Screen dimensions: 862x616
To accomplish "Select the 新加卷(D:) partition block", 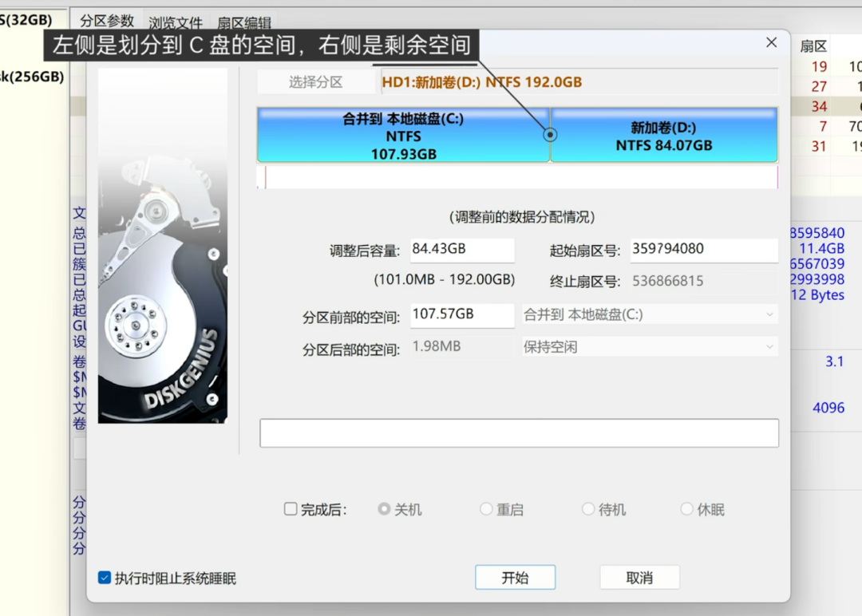I will click(x=663, y=136).
